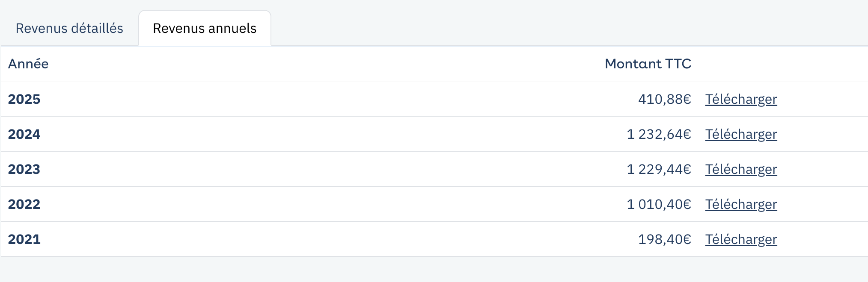Select the 2022 year row label

click(x=24, y=204)
